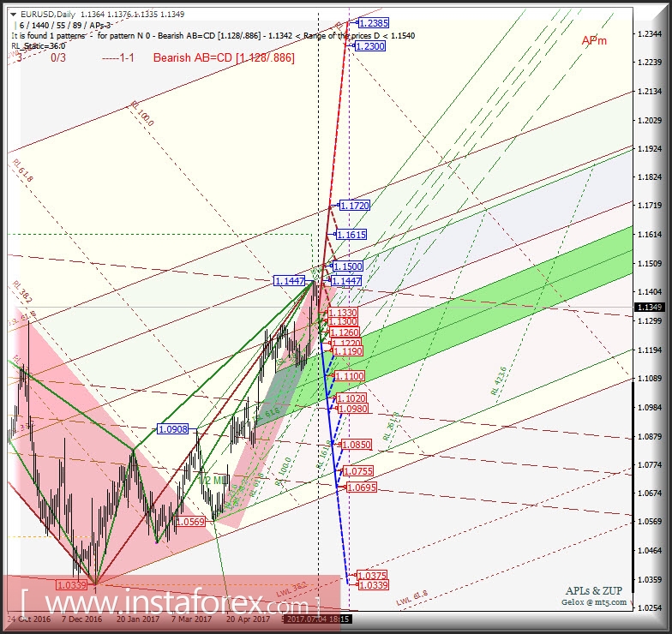Open the dropdown triangle beside EURUSD,Daily

click(13, 15)
